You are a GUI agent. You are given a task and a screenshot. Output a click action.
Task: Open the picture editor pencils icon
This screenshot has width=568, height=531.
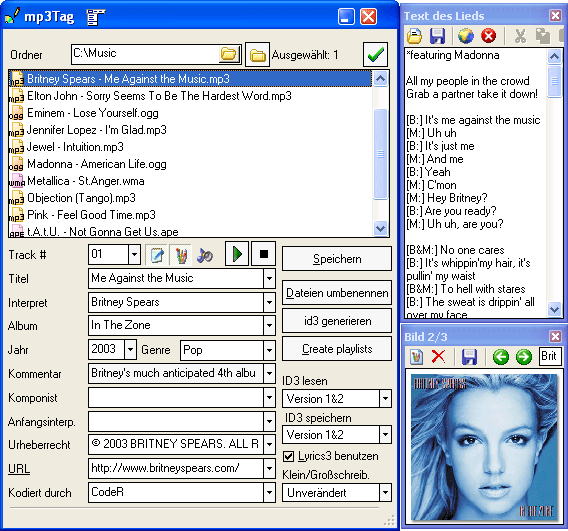pos(181,254)
